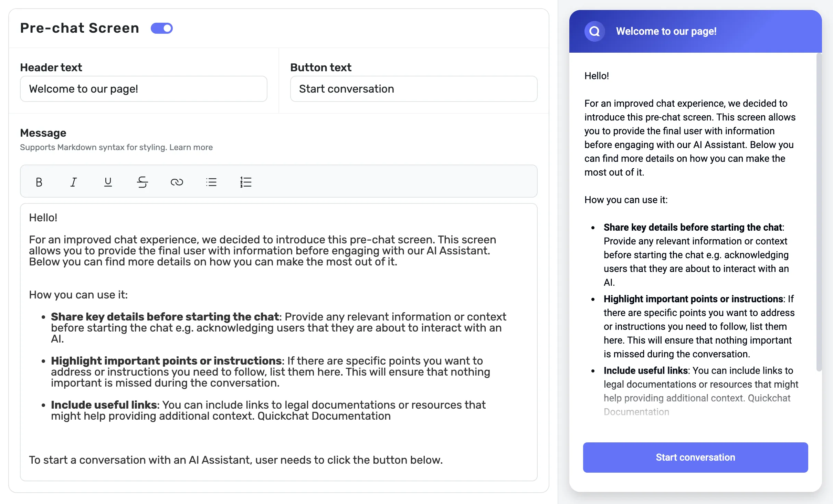This screenshot has width=833, height=504.
Task: Open the Learn more link
Action: 191,147
